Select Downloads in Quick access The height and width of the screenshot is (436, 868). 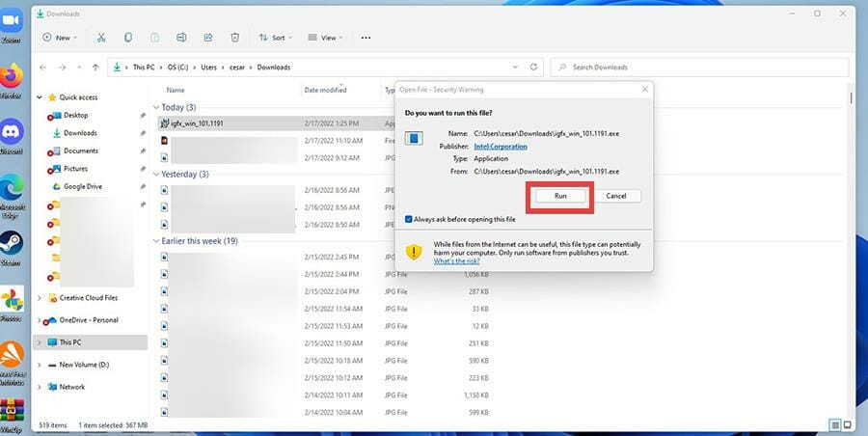coord(80,133)
